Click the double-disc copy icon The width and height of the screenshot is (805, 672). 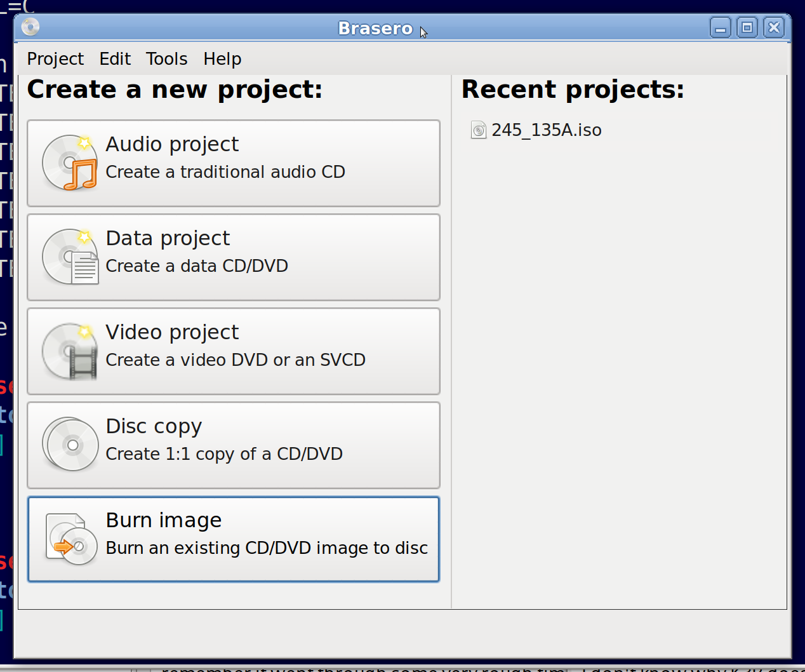coord(70,445)
